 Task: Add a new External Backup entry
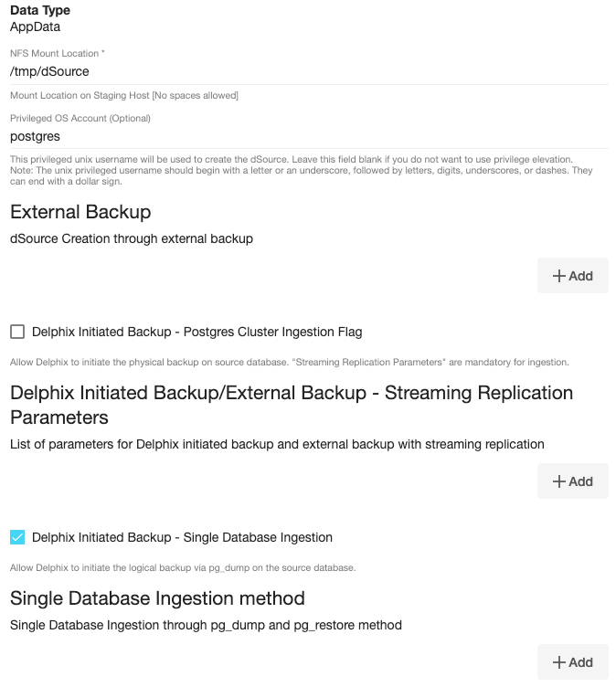pyautogui.click(x=573, y=276)
